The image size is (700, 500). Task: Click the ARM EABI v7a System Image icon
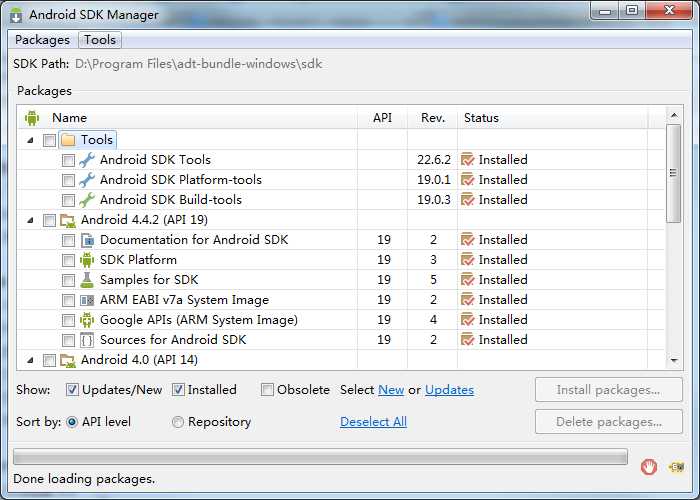pos(87,300)
